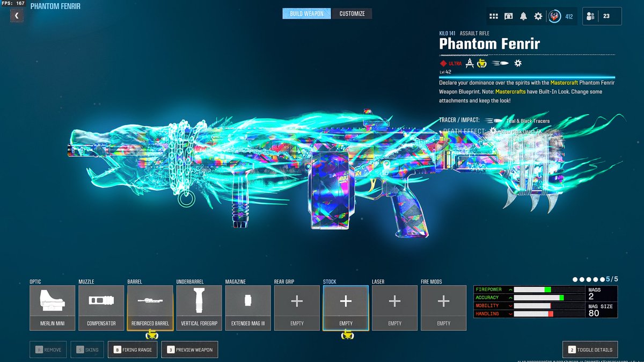This screenshot has height=362, width=644.
Task: Open the settings gear icon
Action: click(x=538, y=17)
